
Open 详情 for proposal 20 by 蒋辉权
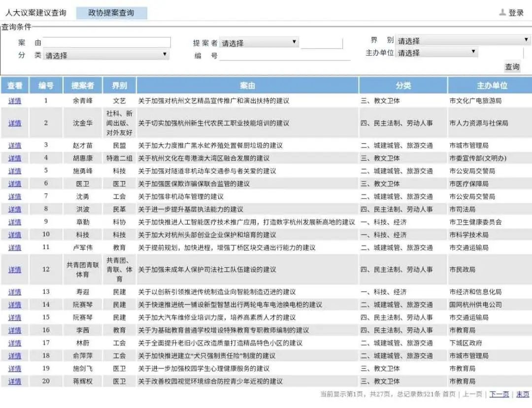pyautogui.click(x=15, y=381)
